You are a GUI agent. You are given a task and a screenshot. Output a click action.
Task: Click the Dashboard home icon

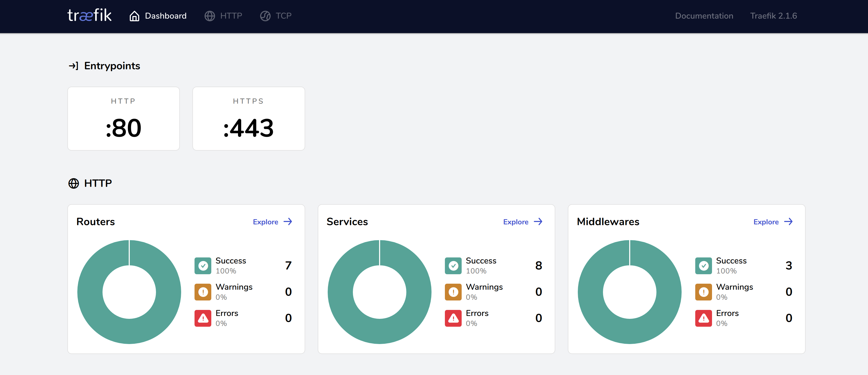(x=134, y=16)
